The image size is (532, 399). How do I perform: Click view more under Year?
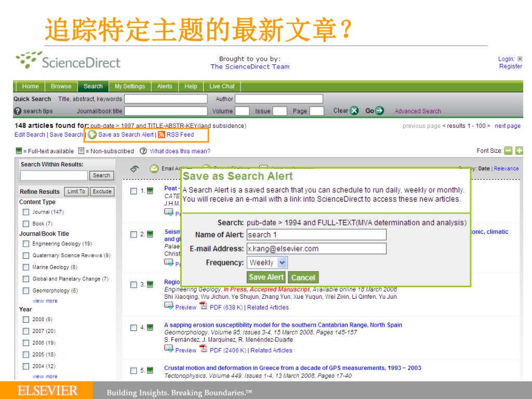(45, 377)
